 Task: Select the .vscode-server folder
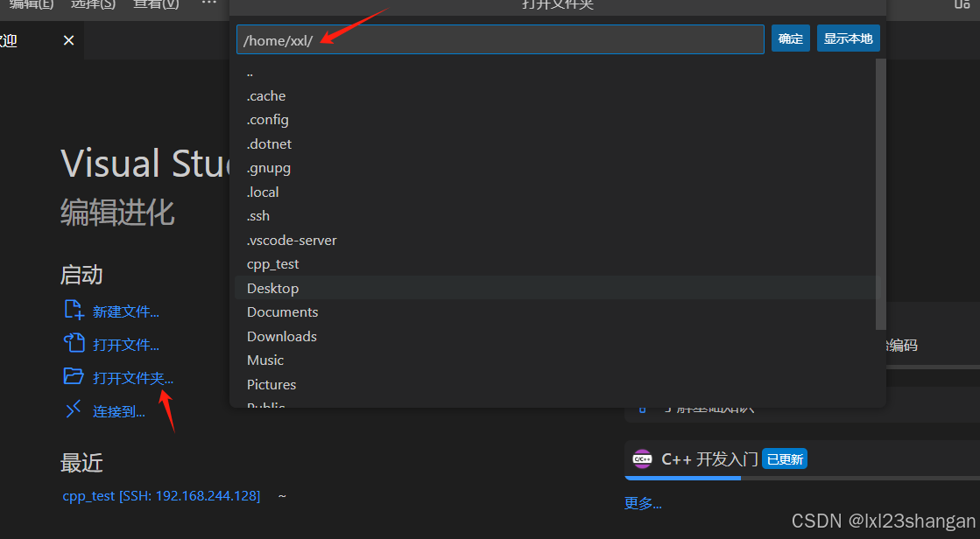click(x=554, y=240)
